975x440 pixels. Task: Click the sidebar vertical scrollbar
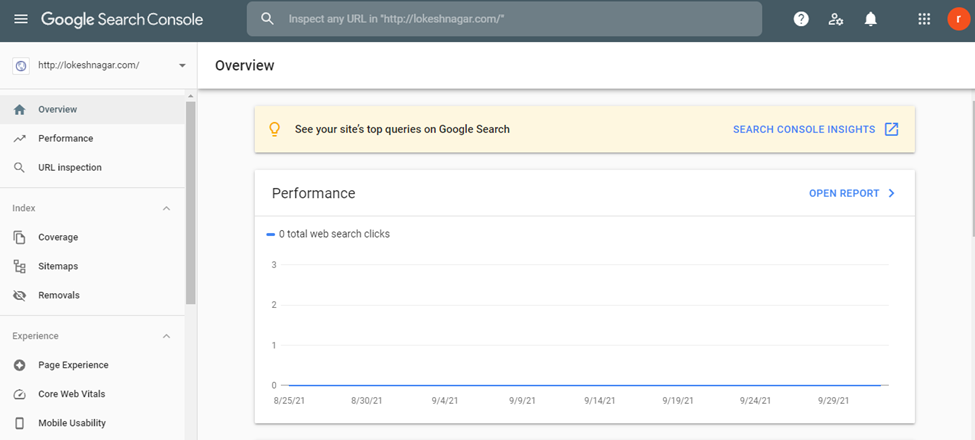tap(191, 200)
